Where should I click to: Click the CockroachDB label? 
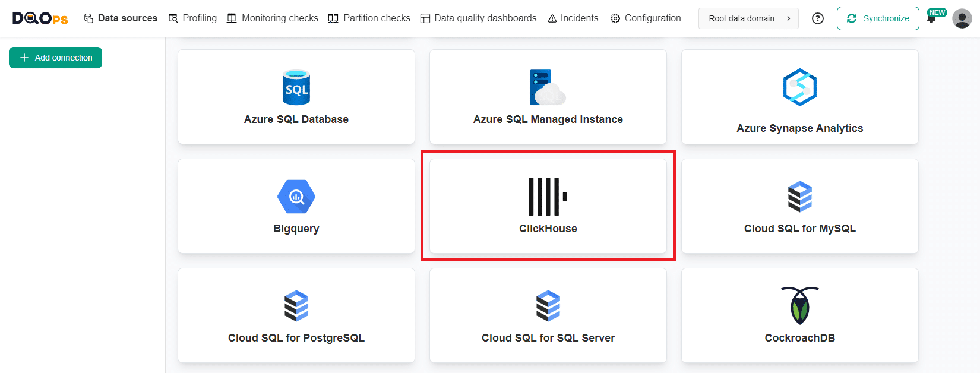800,338
